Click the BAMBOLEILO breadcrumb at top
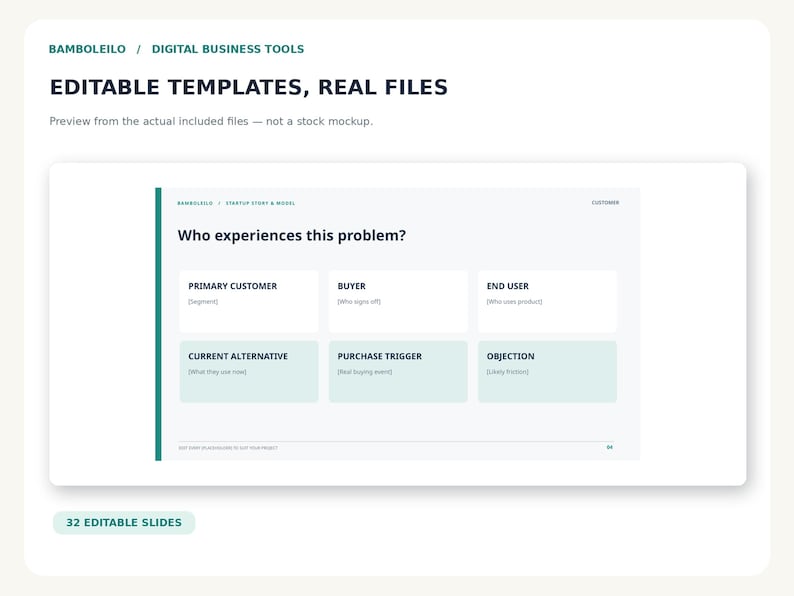This screenshot has width=794, height=596. 87,49
